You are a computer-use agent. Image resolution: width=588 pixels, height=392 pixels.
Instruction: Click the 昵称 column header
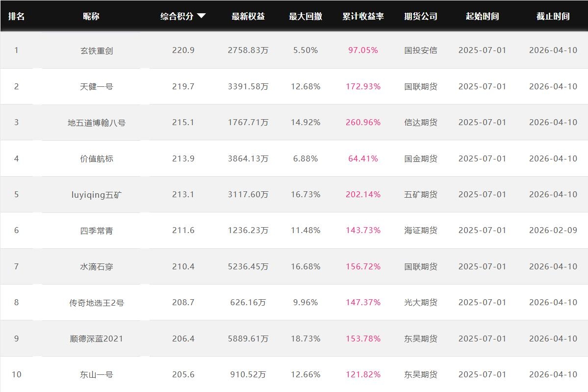pos(91,16)
